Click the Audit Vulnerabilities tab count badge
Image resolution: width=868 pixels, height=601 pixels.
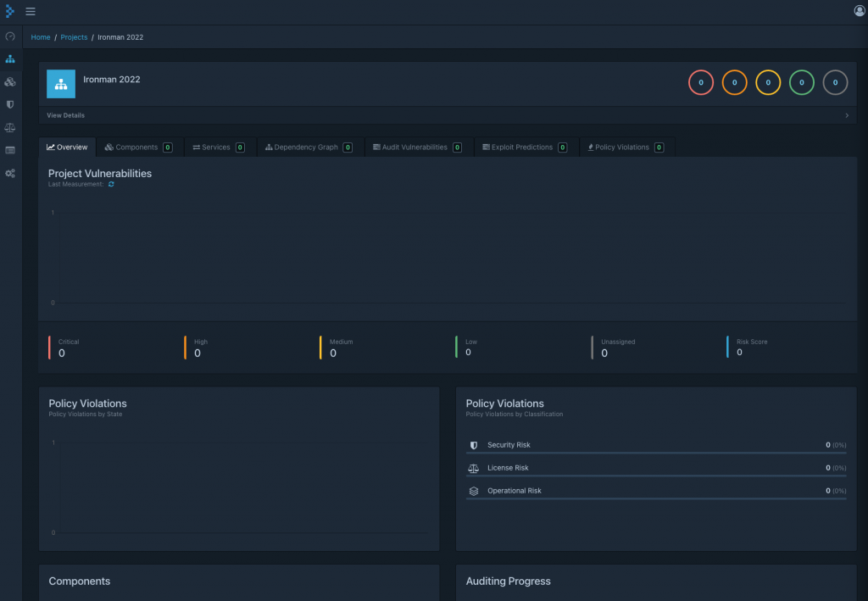point(457,147)
